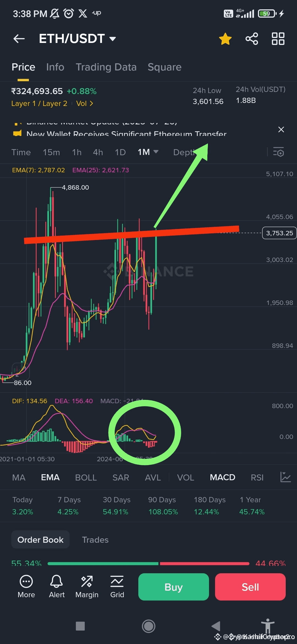Expand the Vol chevron link
The height and width of the screenshot is (644, 297).
click(x=85, y=103)
